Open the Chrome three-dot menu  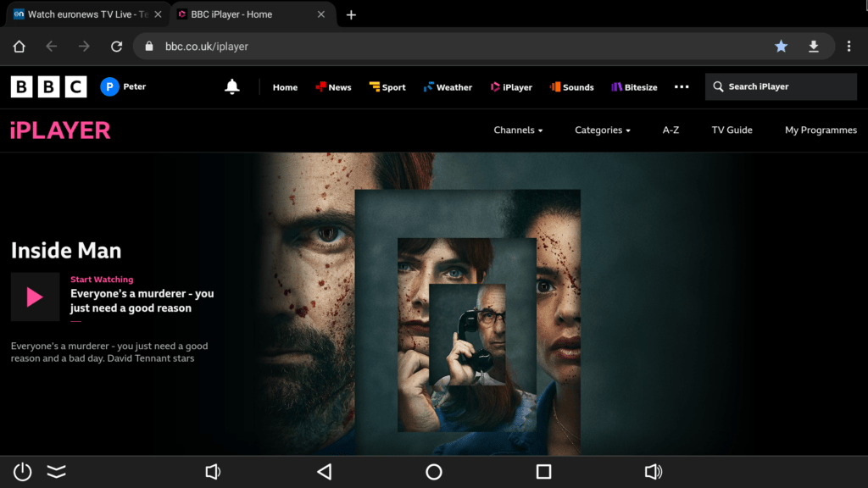coord(850,47)
